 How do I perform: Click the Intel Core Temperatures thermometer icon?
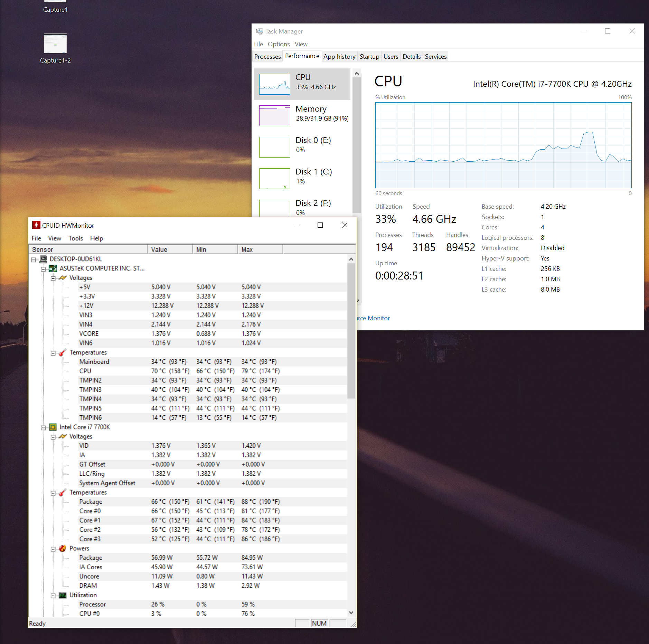(x=63, y=492)
